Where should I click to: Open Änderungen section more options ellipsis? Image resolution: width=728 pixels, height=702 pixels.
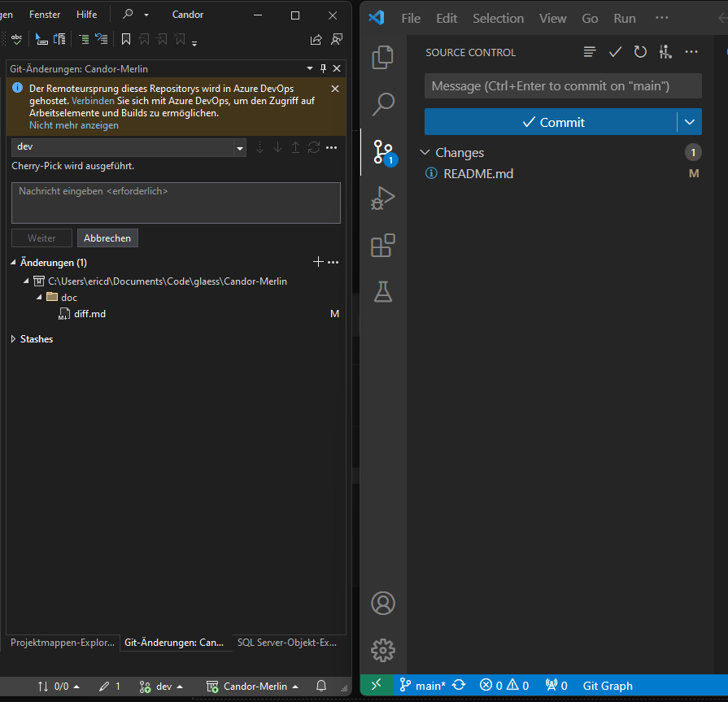(333, 262)
